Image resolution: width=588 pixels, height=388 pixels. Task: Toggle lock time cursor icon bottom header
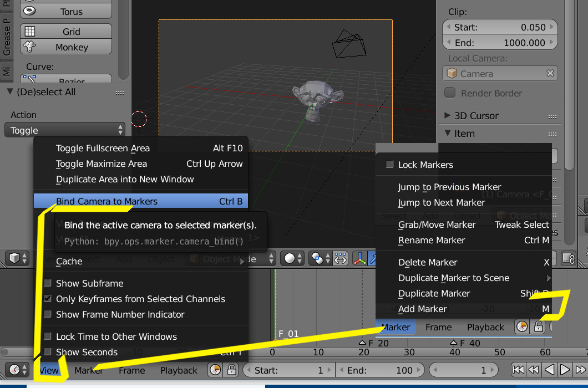[x=232, y=370]
